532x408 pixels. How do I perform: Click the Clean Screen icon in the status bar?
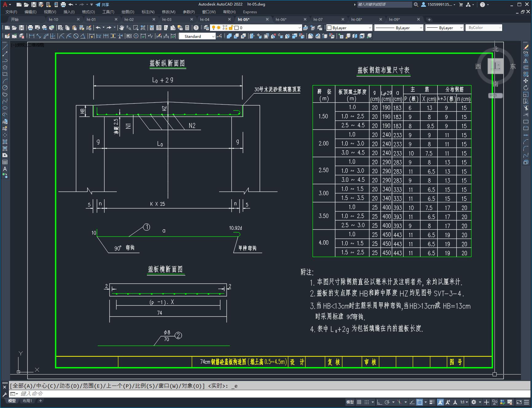[519, 402]
